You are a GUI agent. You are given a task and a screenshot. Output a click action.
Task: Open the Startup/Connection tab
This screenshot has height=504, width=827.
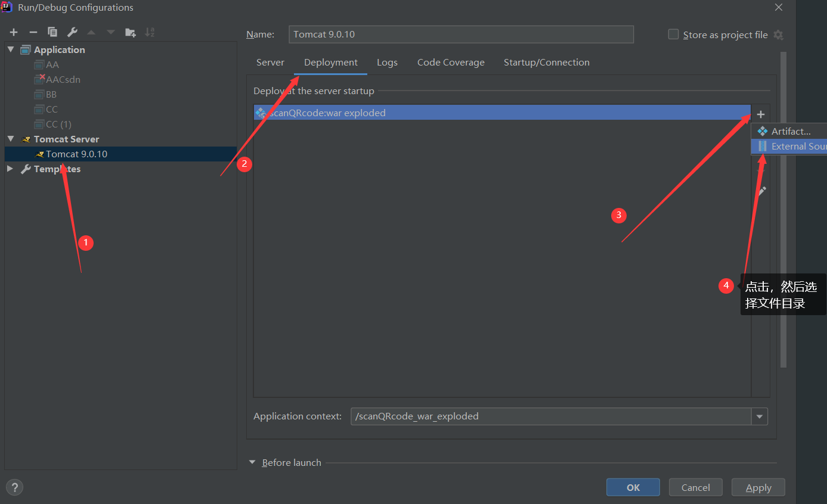[x=547, y=63]
